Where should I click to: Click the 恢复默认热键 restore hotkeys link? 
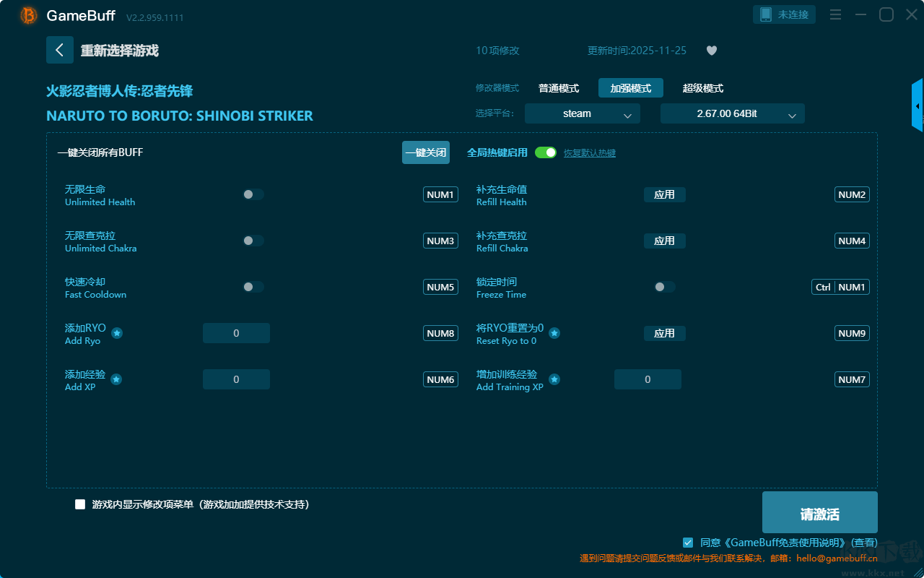tap(589, 153)
